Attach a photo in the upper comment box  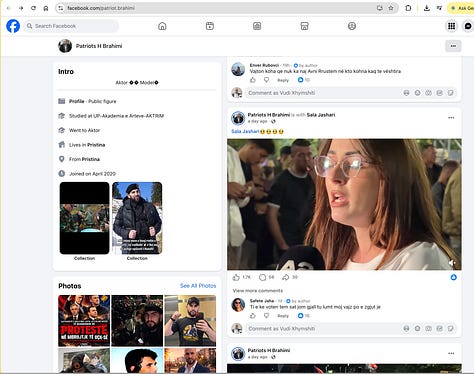coord(428,93)
